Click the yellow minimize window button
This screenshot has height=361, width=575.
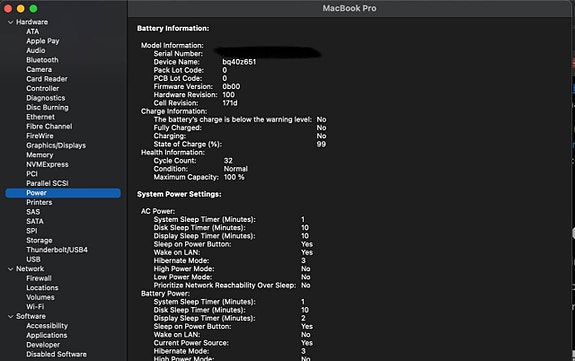pos(21,8)
